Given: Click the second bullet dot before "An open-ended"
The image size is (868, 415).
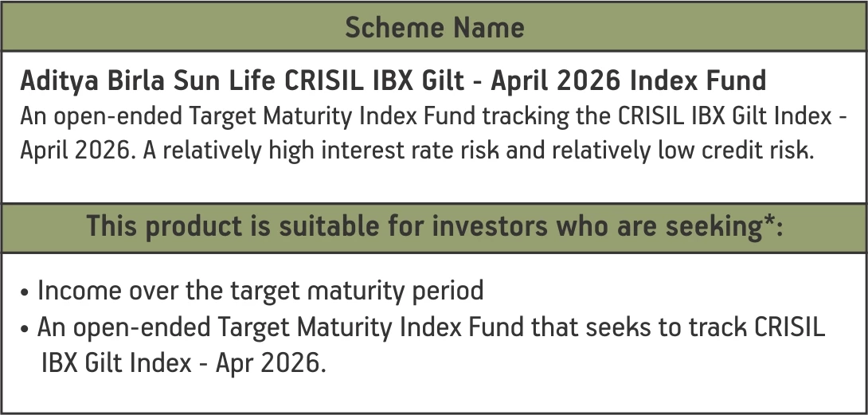Looking at the screenshot, I should (x=26, y=328).
